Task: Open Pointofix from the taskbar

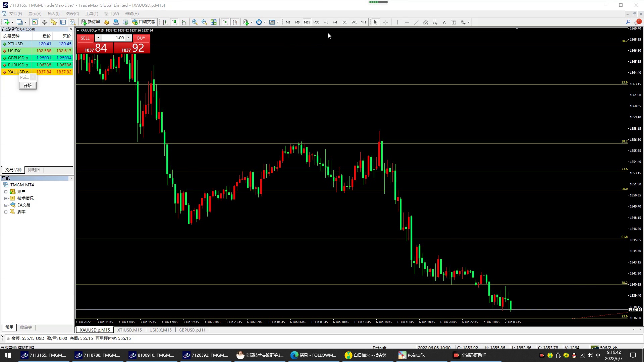Action: coord(412,355)
